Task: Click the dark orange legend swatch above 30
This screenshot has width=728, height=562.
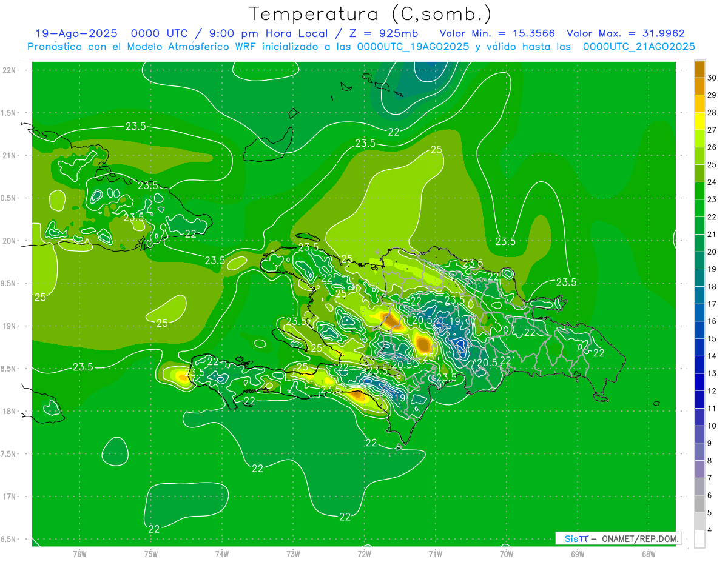Action: (x=699, y=69)
